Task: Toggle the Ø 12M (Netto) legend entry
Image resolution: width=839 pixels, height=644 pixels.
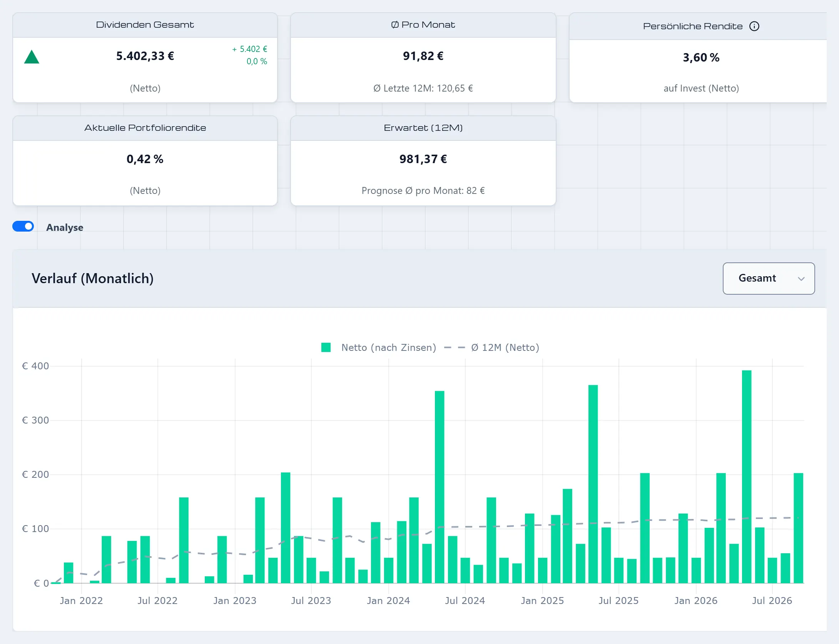Action: pos(491,347)
